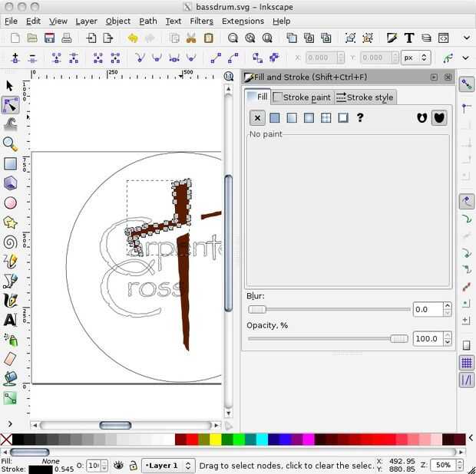Toggle layer visibility eye icon
The width and height of the screenshot is (476, 474).
pos(119,465)
